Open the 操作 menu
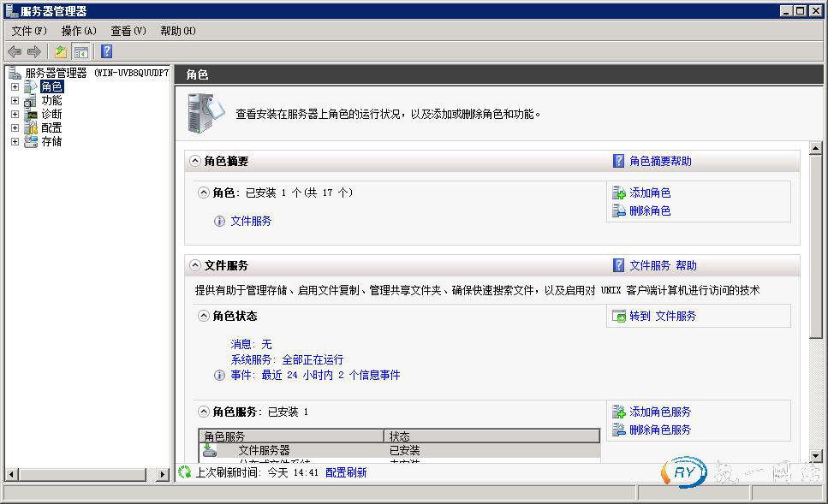 pyautogui.click(x=75, y=30)
